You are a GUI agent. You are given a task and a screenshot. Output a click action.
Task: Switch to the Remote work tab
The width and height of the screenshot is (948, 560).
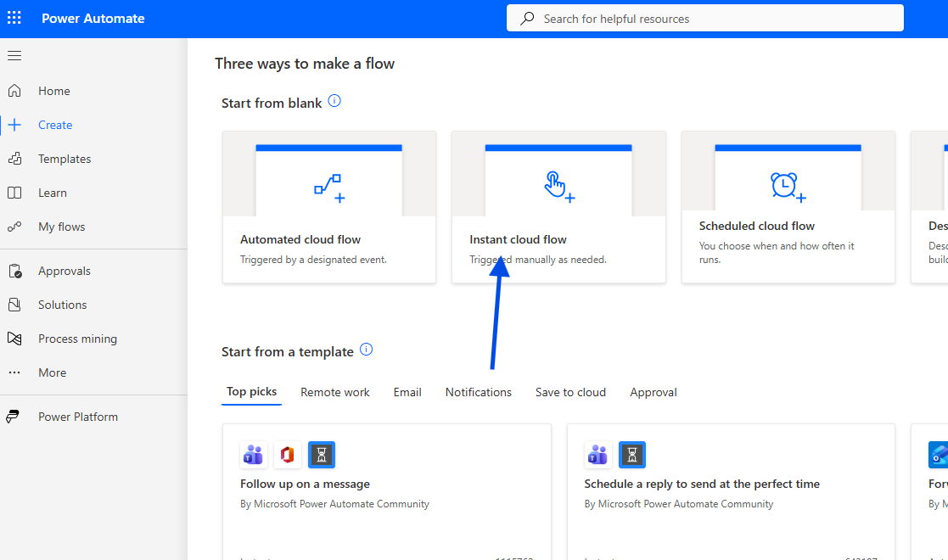tap(335, 392)
